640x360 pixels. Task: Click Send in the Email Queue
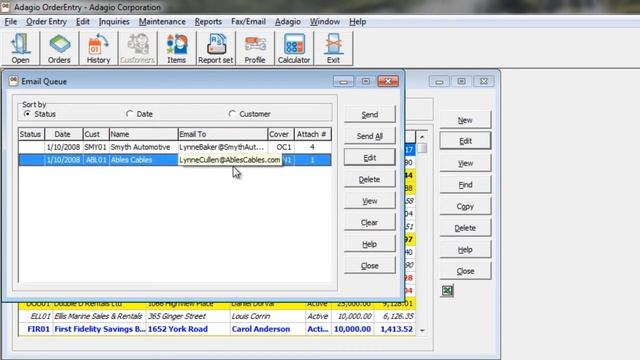click(370, 115)
